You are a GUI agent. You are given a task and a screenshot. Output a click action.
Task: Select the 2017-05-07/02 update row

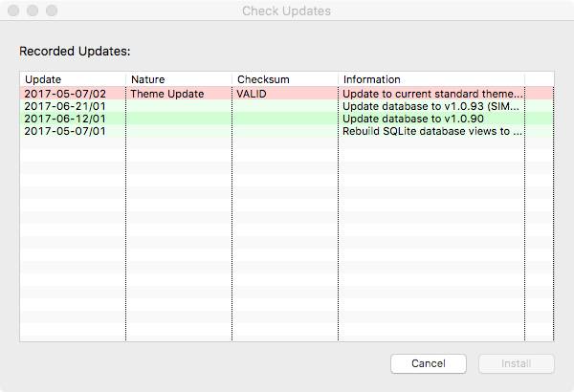287,94
